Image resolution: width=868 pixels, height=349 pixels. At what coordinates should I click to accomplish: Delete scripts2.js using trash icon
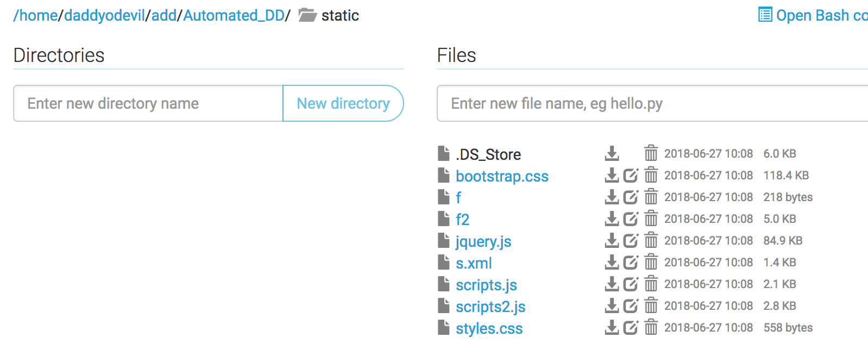651,306
